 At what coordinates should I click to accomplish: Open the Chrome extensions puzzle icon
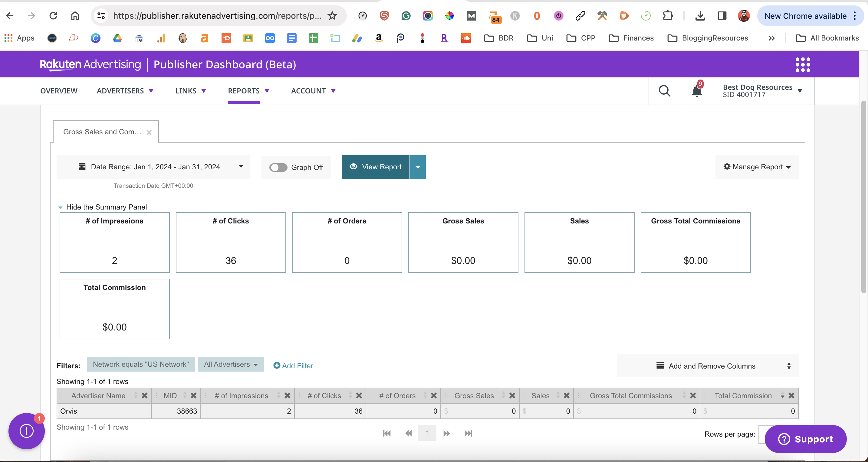[668, 15]
